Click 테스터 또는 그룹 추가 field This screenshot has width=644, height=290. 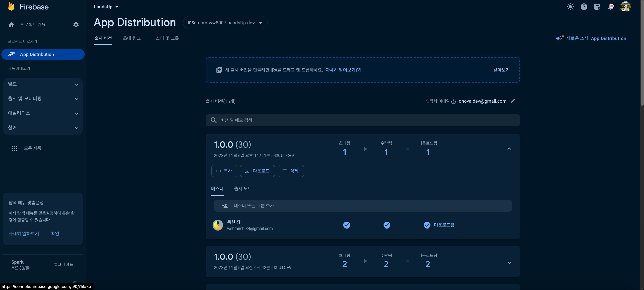point(363,206)
